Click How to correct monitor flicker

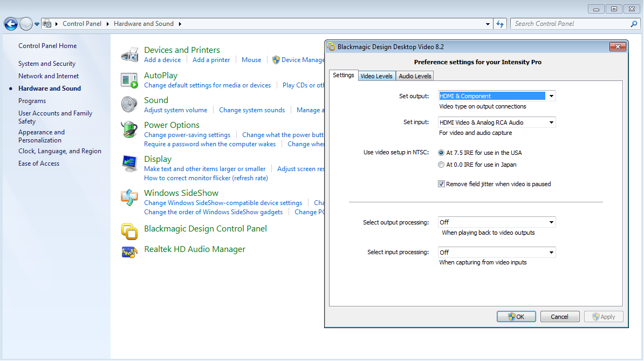click(x=206, y=178)
